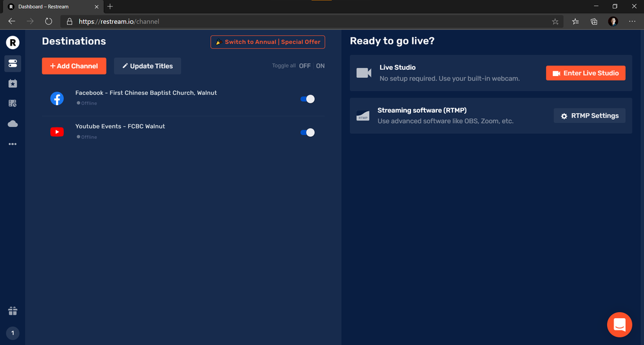Open the Edge favorites list

575,21
